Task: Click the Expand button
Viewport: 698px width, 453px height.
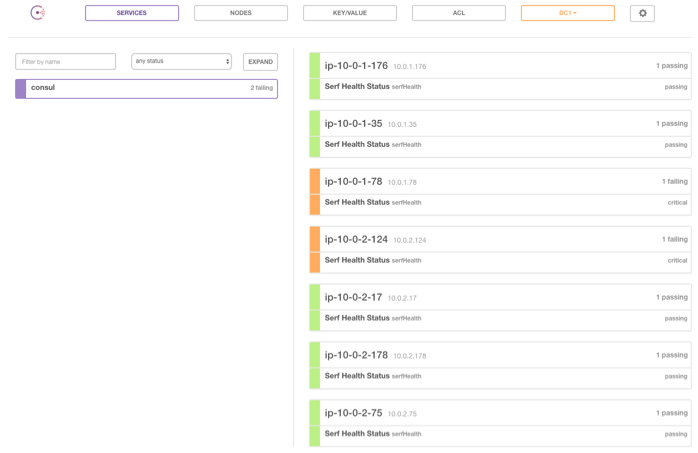Action: click(260, 62)
